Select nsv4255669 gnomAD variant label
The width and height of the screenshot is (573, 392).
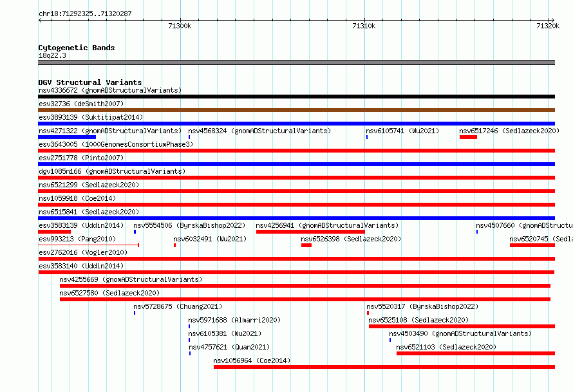click(131, 279)
